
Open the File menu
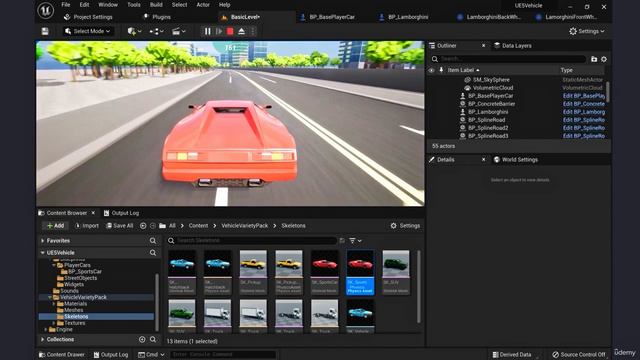tap(66, 5)
